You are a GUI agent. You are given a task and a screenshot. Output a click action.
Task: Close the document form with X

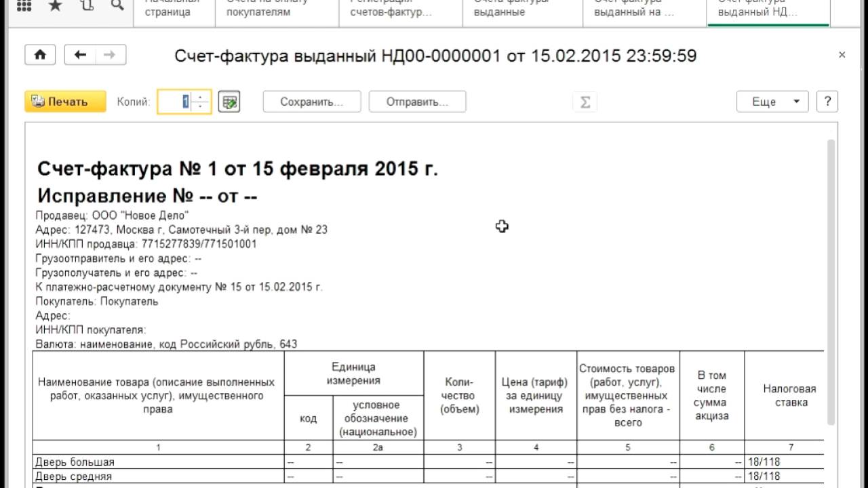coord(842,56)
